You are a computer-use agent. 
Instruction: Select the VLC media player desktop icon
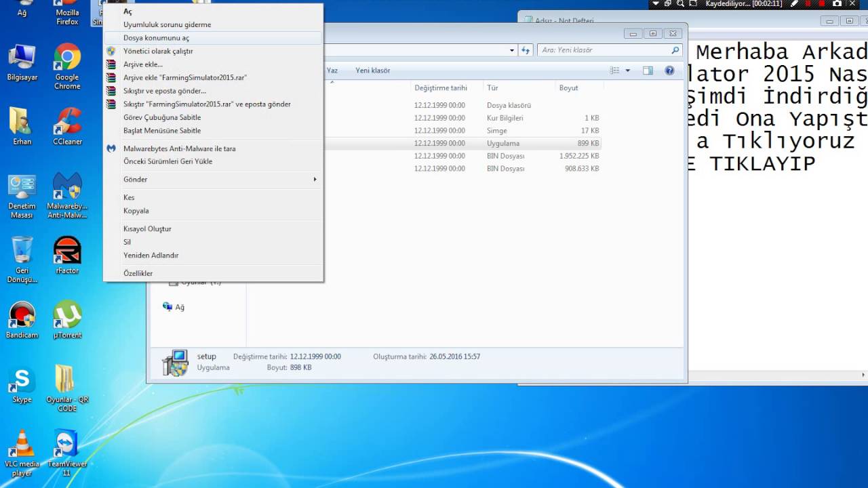tap(22, 453)
